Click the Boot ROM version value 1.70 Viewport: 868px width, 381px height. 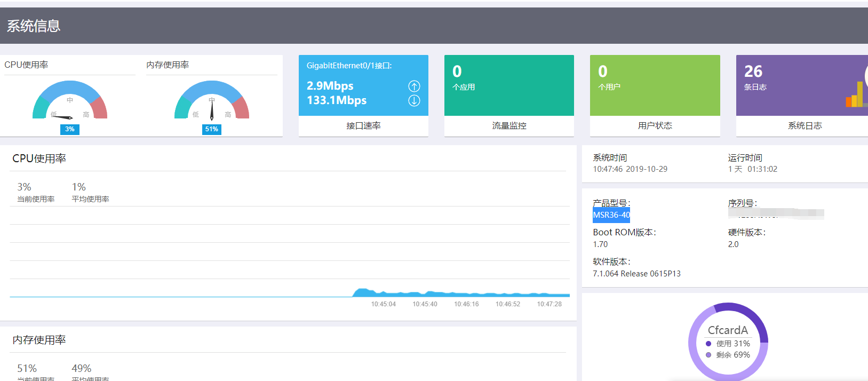click(x=600, y=244)
